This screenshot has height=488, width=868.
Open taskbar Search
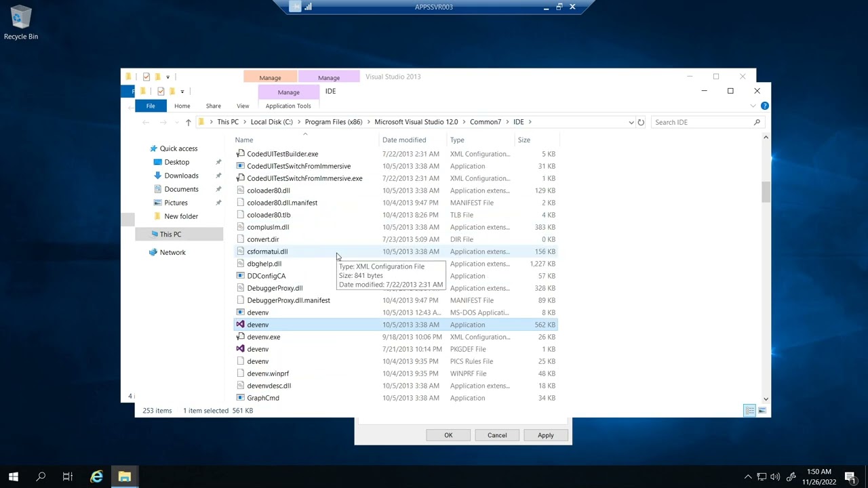click(x=41, y=476)
